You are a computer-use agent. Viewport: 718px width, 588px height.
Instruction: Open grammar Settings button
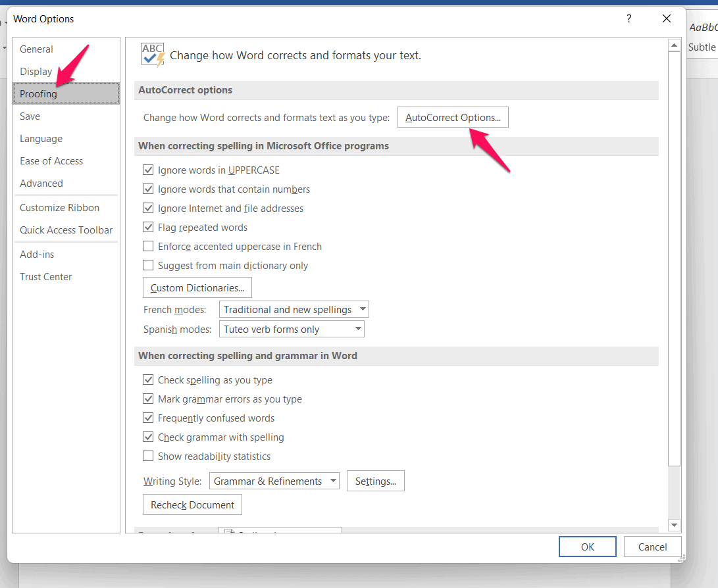(375, 481)
